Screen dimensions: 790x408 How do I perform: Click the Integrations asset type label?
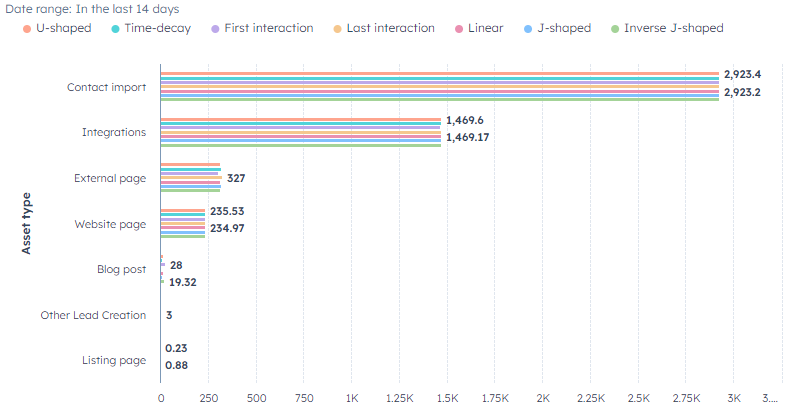(x=114, y=132)
